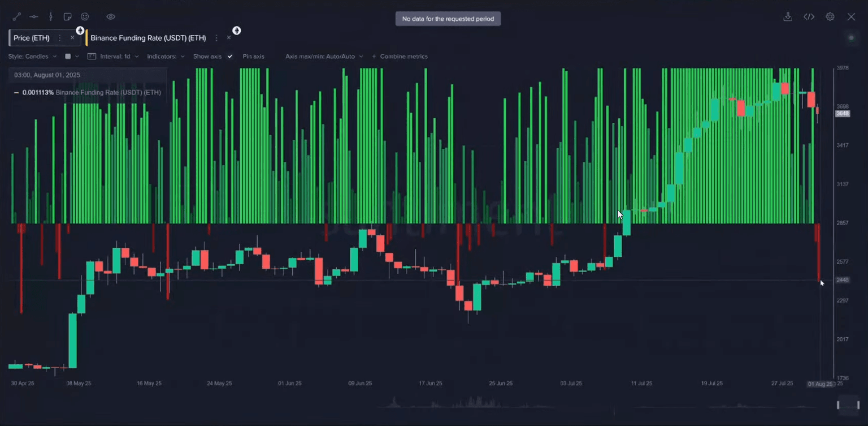Expand the Style: Candles dropdown
Screen dimensions: 868x426
32,57
